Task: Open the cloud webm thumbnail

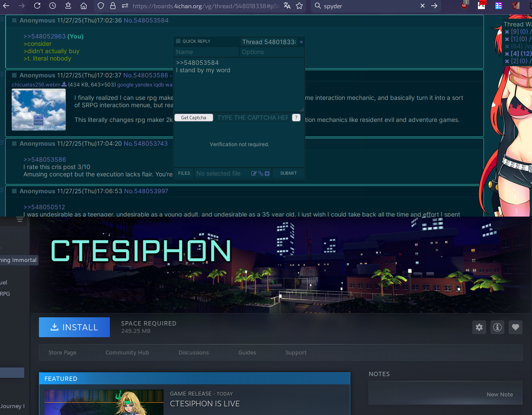Action: click(x=38, y=110)
